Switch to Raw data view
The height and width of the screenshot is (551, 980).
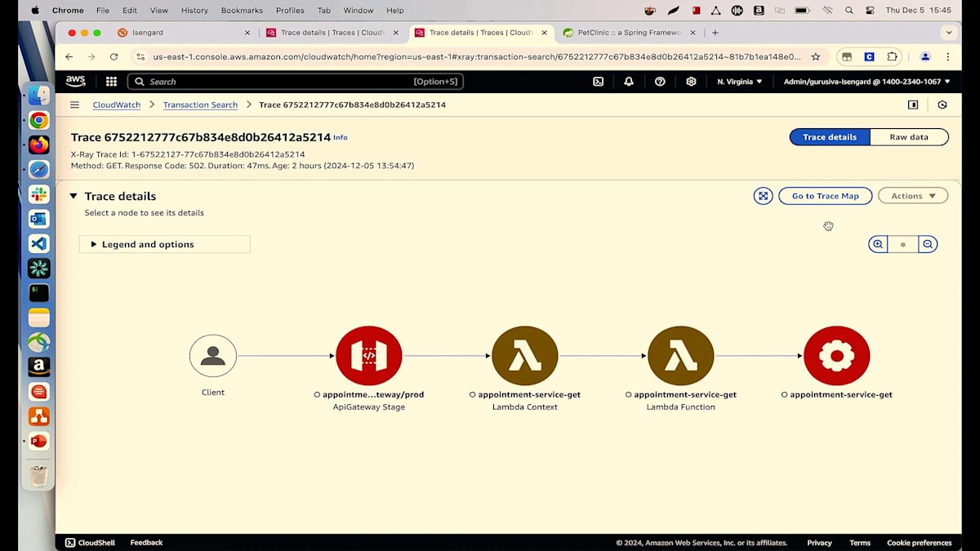(909, 137)
